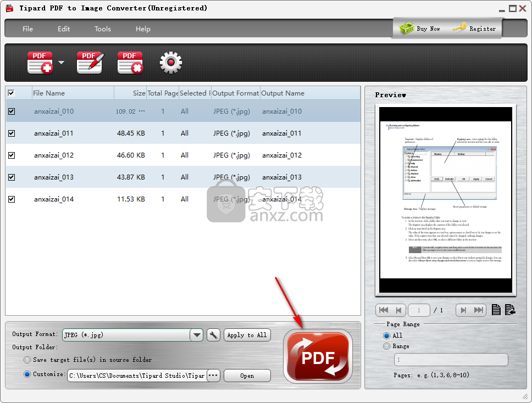Select file name anxaizai_012
532x403 pixels.
(x=54, y=155)
